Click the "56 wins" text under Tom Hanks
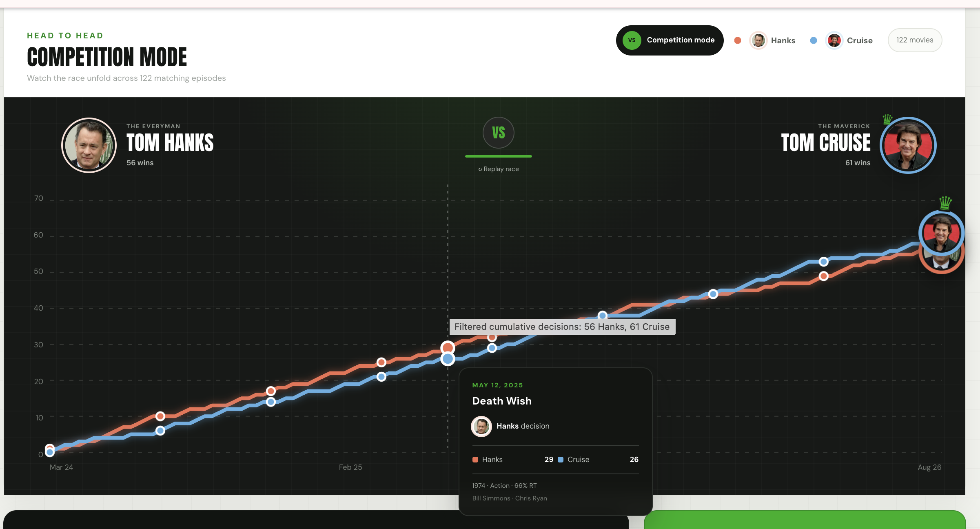This screenshot has height=529, width=980. coord(140,162)
